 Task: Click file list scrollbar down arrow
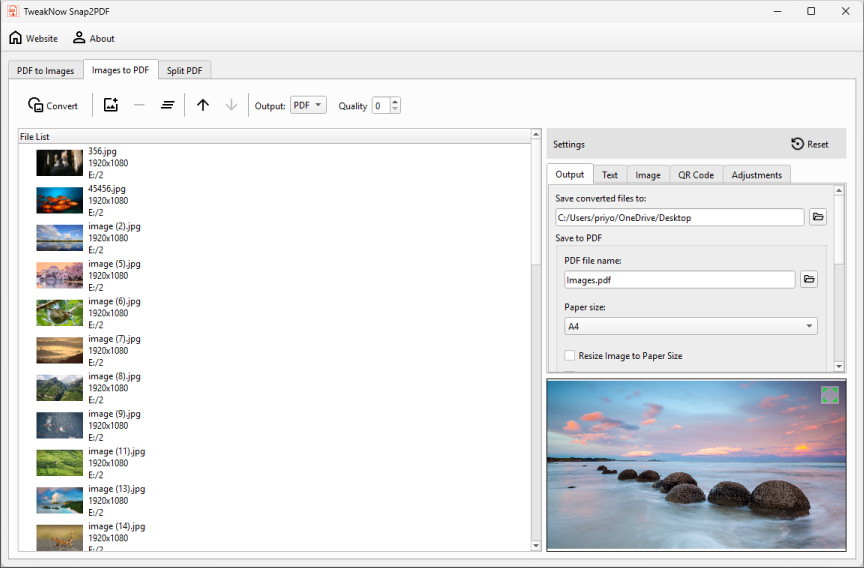[536, 546]
